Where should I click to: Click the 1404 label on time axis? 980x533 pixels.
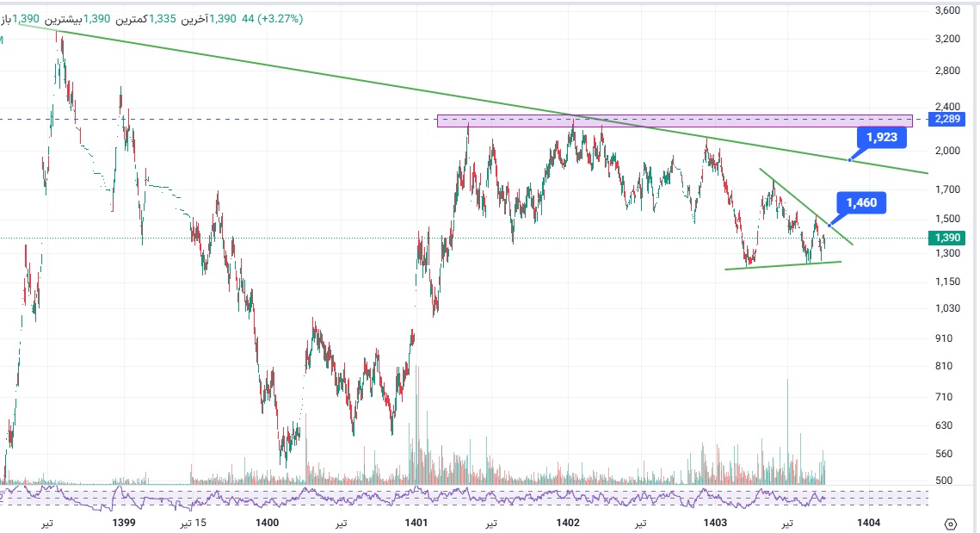pos(868,523)
